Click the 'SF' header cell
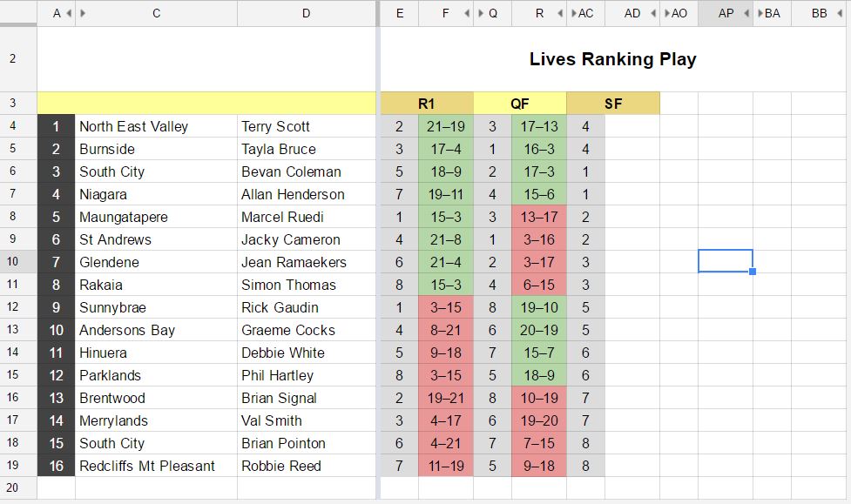 point(611,102)
